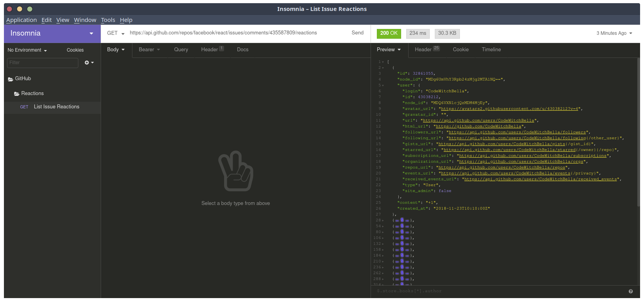Open the No Environment dropdown
644x302 pixels.
coord(27,50)
